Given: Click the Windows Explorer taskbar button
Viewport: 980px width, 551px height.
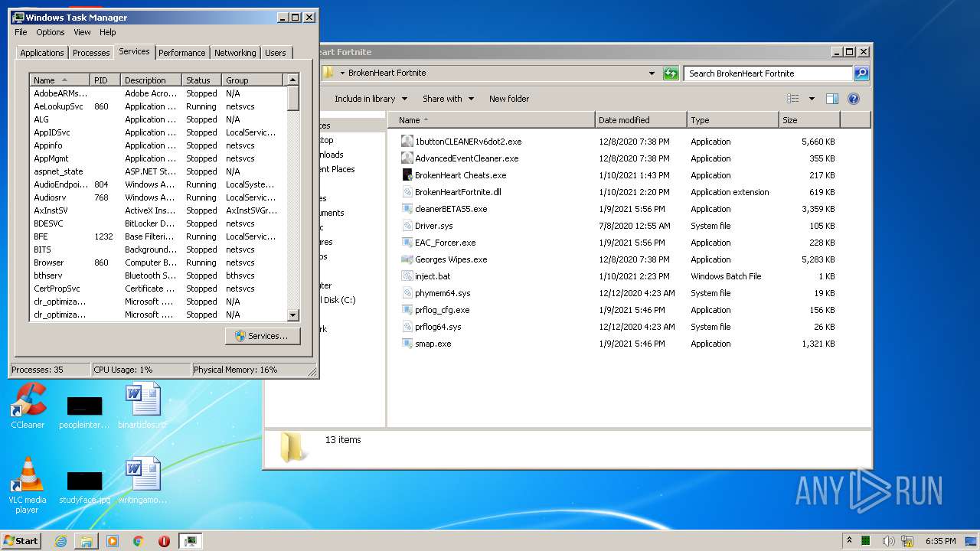Looking at the screenshot, I should click(87, 541).
